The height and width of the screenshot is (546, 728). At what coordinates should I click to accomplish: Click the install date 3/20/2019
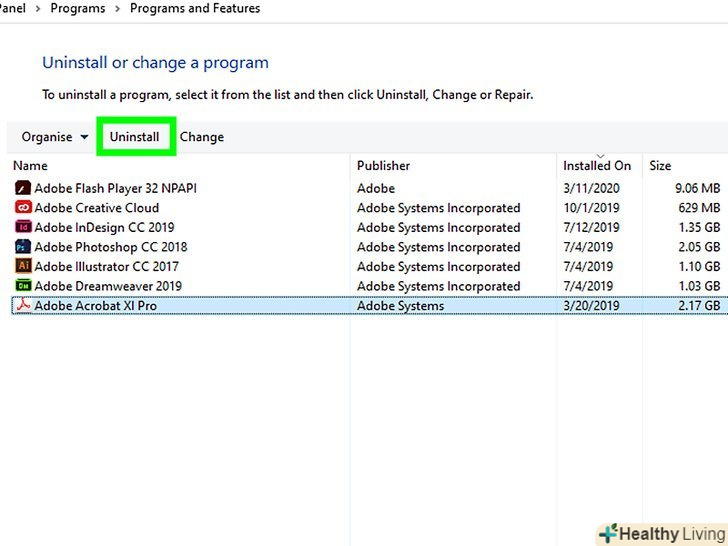pos(592,306)
